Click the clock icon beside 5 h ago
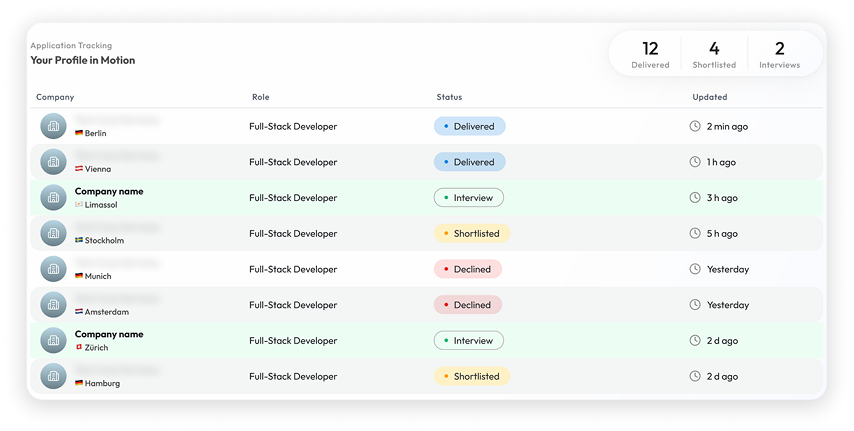The height and width of the screenshot is (431, 854). pyautogui.click(x=695, y=233)
